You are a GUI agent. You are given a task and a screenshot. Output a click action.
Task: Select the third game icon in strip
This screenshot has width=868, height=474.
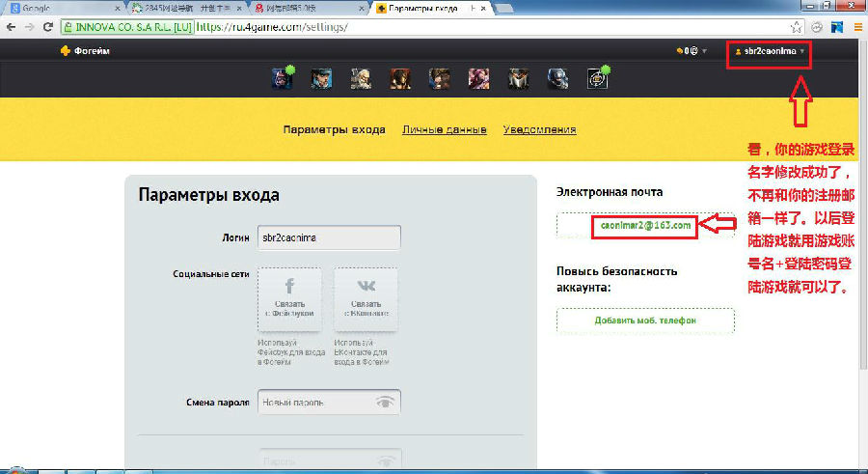click(361, 78)
